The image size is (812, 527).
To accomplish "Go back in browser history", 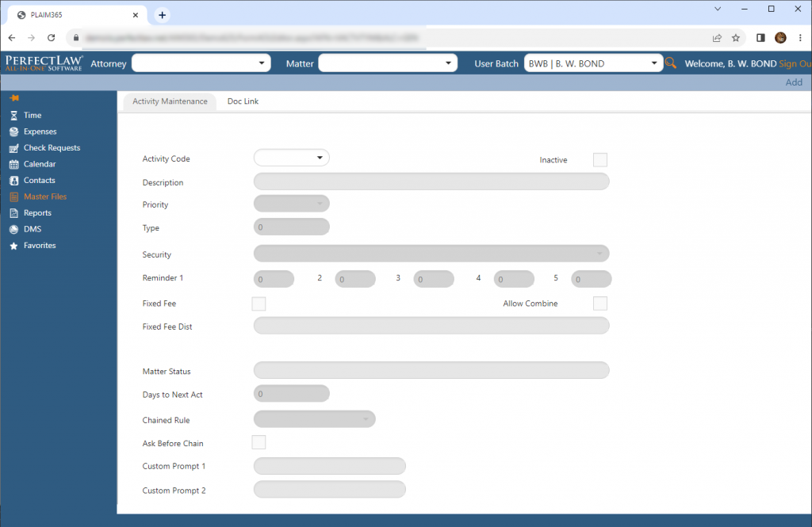I will click(x=11, y=38).
